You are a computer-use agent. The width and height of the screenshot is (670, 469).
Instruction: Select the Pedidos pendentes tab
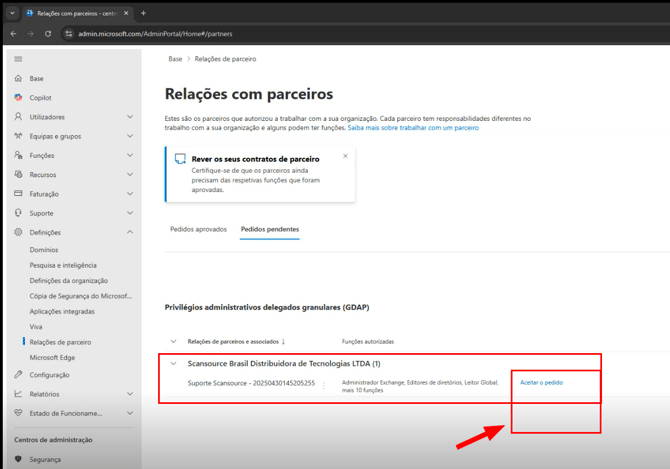[269, 229]
